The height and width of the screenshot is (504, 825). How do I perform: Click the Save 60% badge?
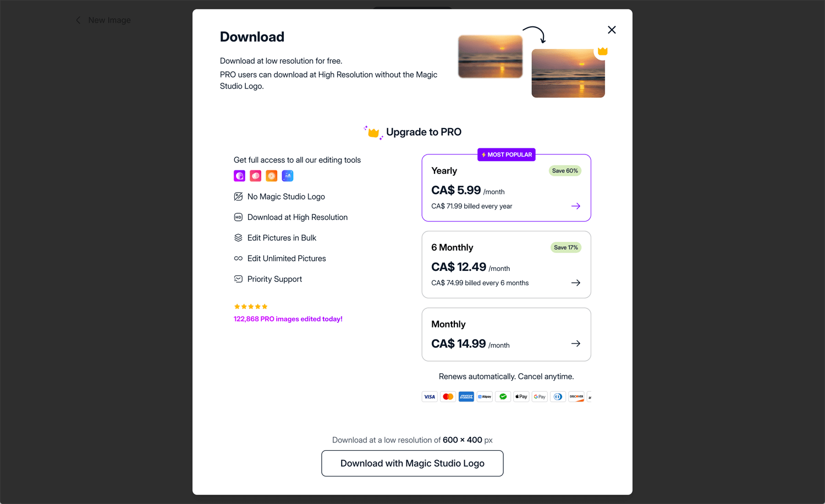tap(565, 171)
